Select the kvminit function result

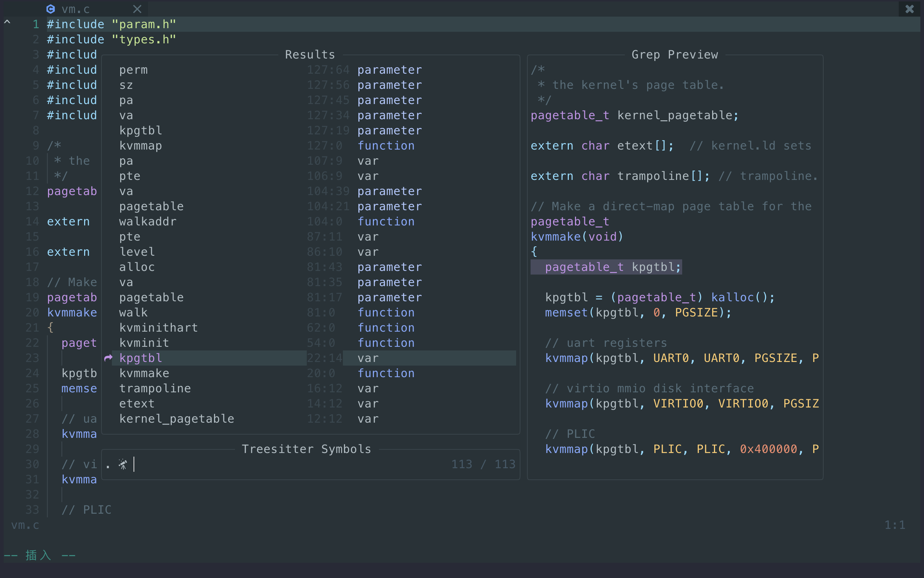[310, 343]
